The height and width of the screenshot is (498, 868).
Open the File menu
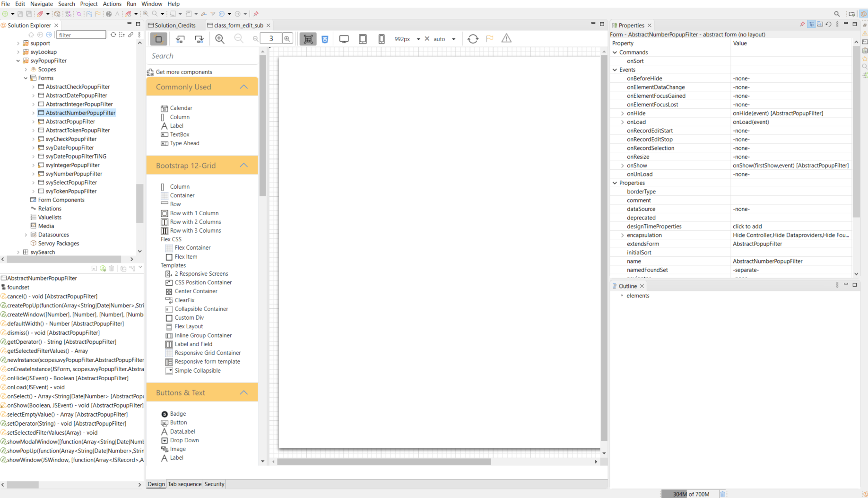(6, 4)
